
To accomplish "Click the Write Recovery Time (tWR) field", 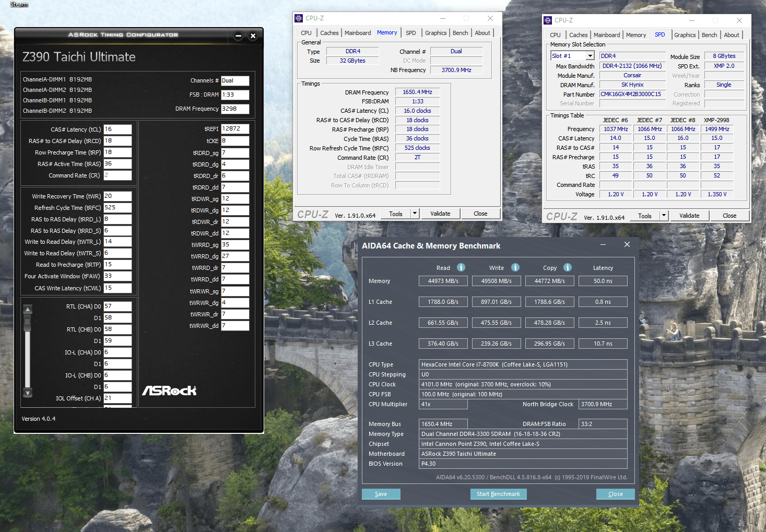I will 117,196.
